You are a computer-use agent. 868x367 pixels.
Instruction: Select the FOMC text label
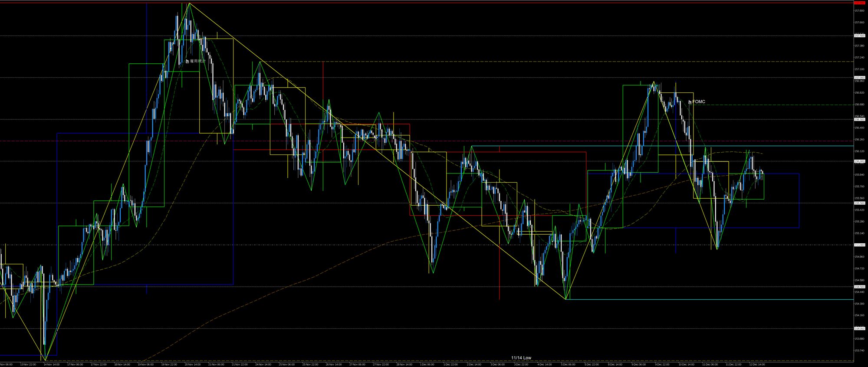pos(699,102)
